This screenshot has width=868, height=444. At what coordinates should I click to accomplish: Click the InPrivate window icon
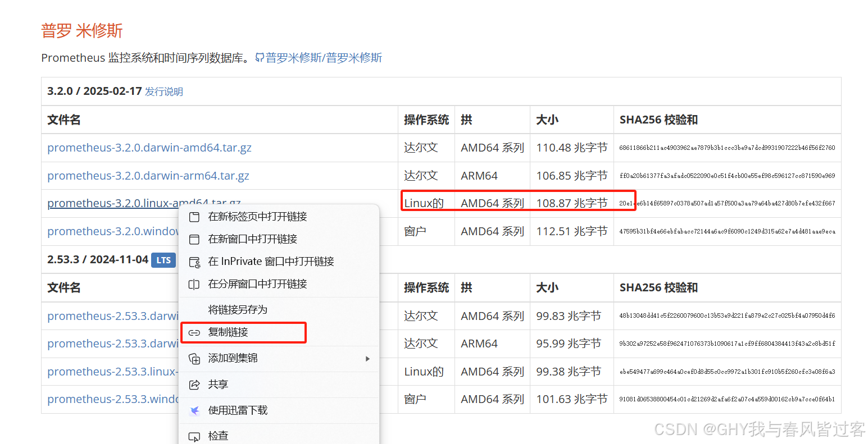(194, 262)
